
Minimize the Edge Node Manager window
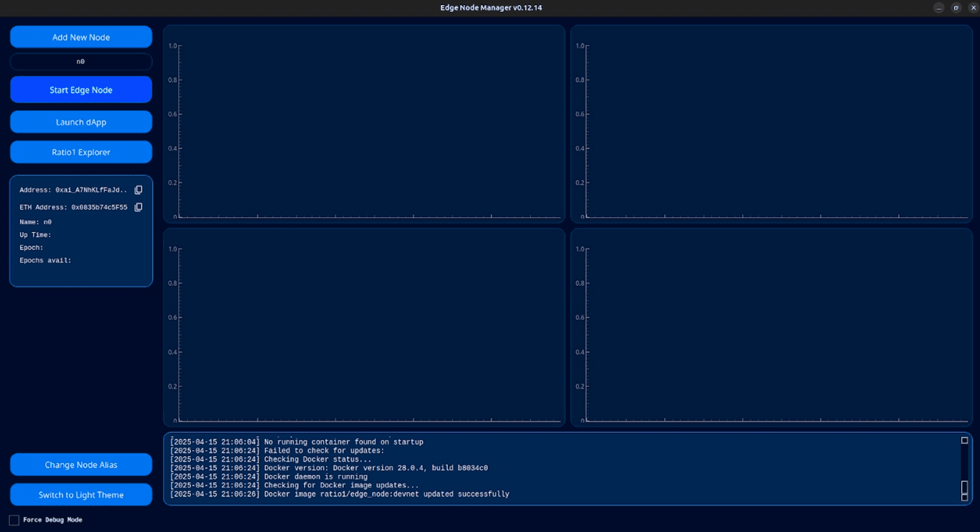[939, 8]
